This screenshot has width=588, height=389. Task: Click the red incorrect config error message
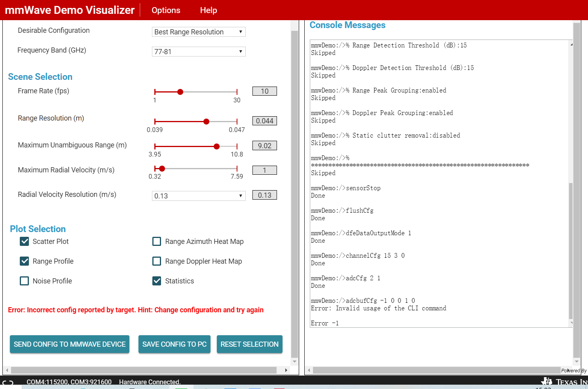click(x=136, y=310)
